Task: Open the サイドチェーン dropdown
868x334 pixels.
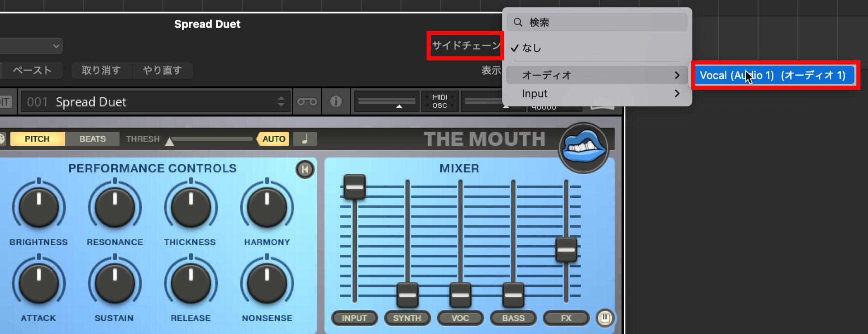Action: click(465, 45)
